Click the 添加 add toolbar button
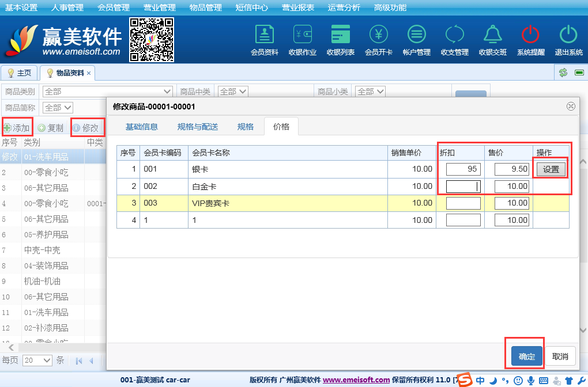This screenshot has height=387, width=588. pyautogui.click(x=17, y=128)
